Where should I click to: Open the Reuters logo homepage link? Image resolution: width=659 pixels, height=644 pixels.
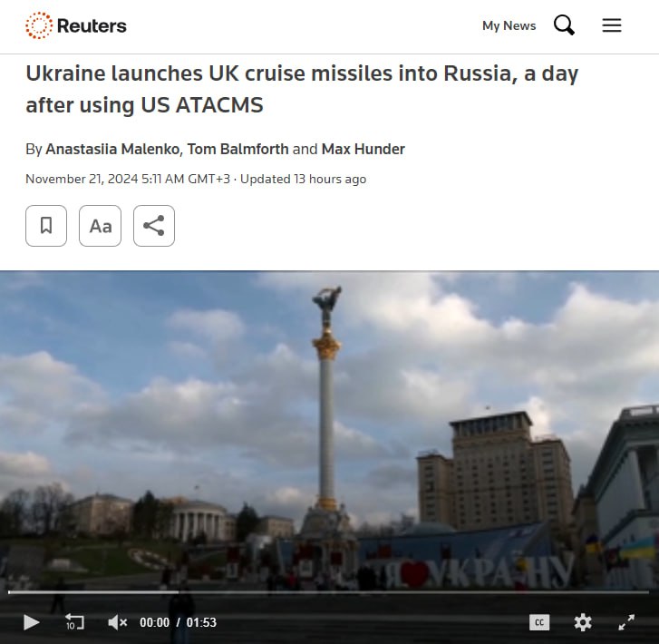coord(75,25)
